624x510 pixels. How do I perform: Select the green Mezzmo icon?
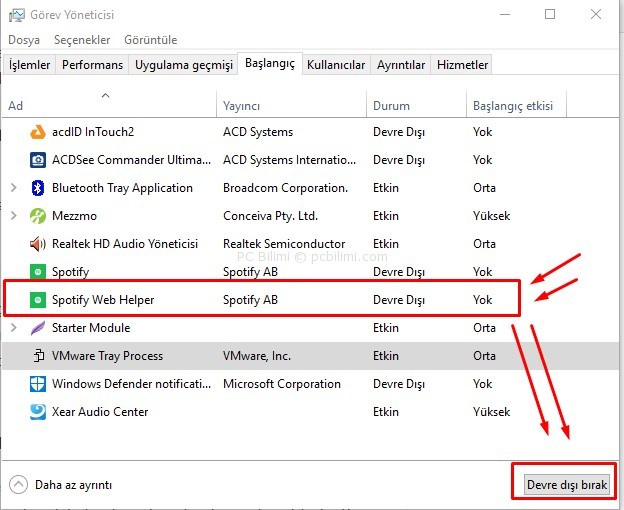point(38,216)
